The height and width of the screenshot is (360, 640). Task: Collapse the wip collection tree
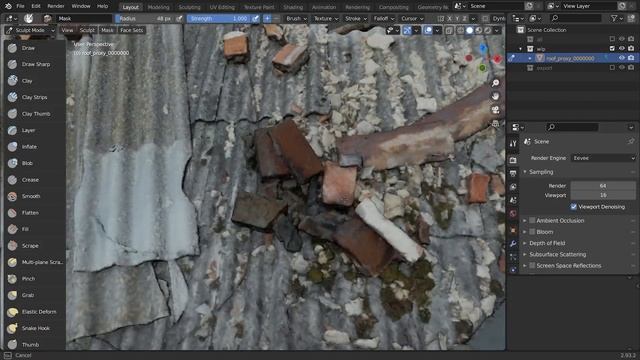(x=520, y=49)
